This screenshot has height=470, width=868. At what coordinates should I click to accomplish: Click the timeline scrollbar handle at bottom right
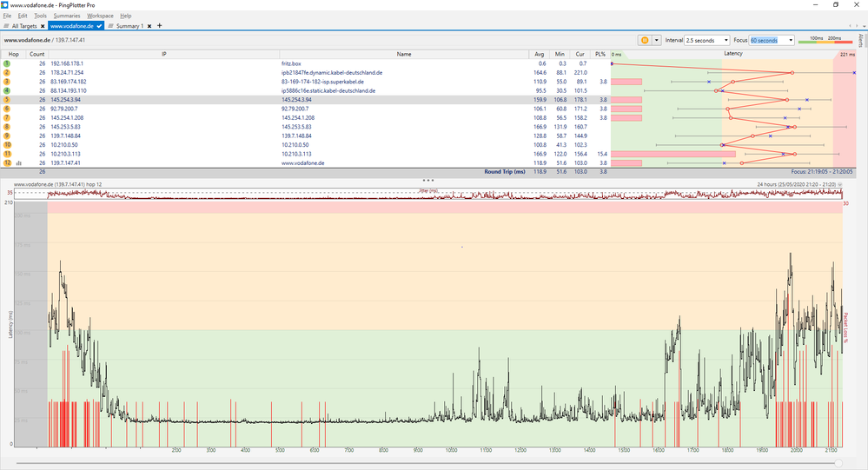coord(838,463)
